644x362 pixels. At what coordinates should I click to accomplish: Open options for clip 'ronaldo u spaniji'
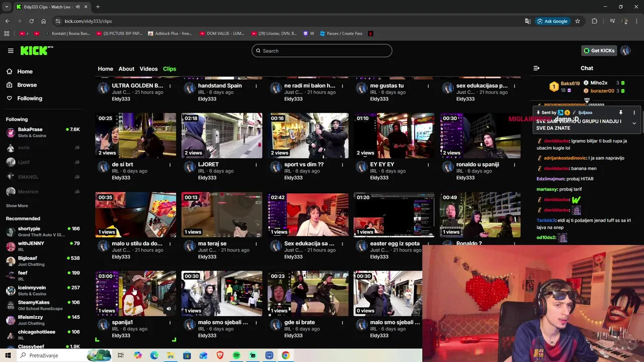point(514,165)
